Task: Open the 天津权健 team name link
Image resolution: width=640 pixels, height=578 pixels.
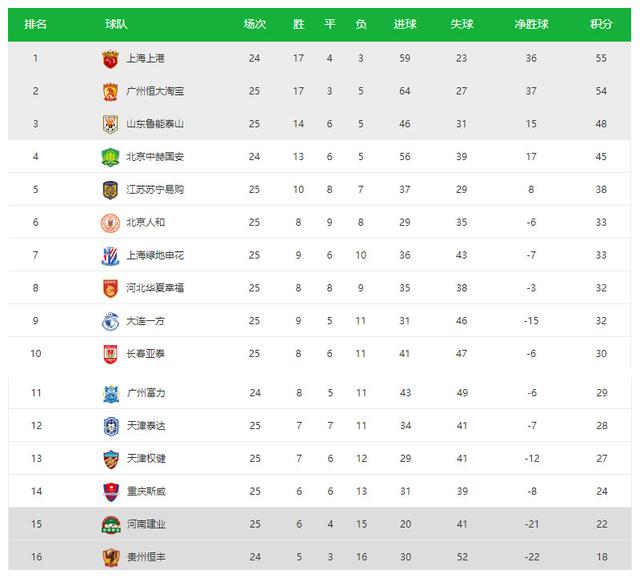Action: pyautogui.click(x=145, y=459)
